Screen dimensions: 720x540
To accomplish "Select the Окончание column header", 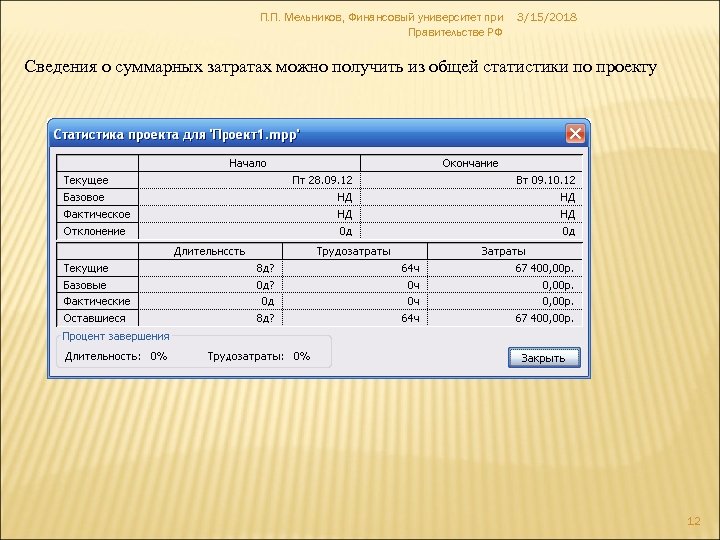I will [472, 163].
